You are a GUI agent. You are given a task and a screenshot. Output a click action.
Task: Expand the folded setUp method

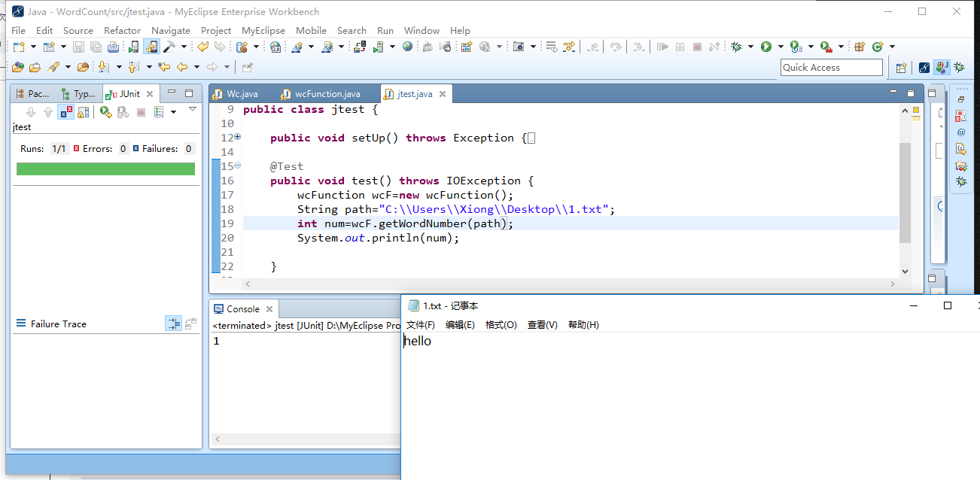(x=238, y=138)
